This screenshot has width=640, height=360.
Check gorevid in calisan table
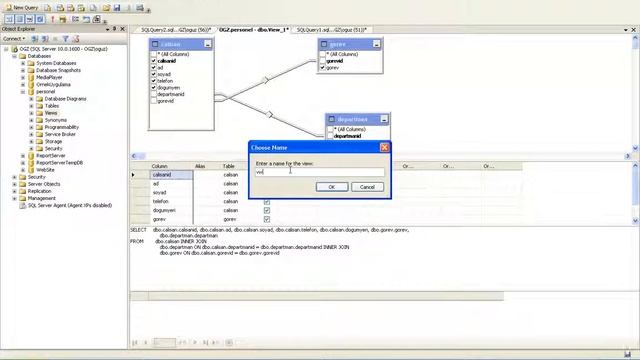[154, 101]
